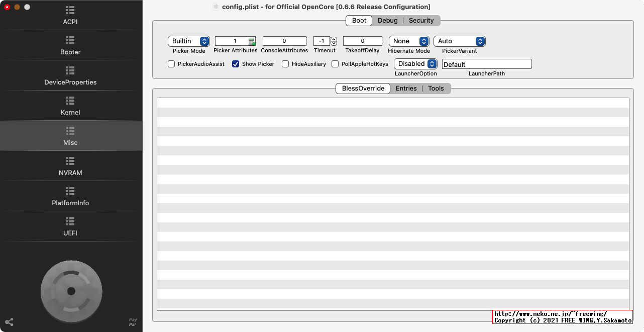The height and width of the screenshot is (332, 644).
Task: Click the PayPal logo
Action: 132,322
